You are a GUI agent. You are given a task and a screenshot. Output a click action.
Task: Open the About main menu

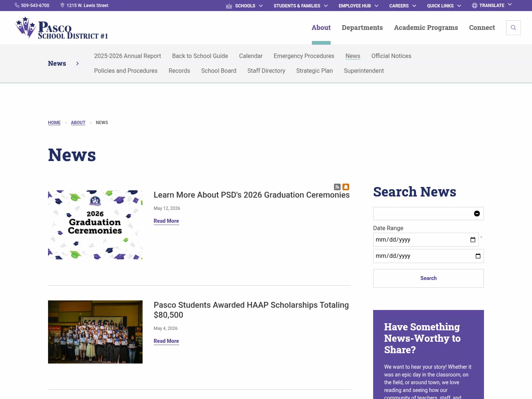[321, 28]
